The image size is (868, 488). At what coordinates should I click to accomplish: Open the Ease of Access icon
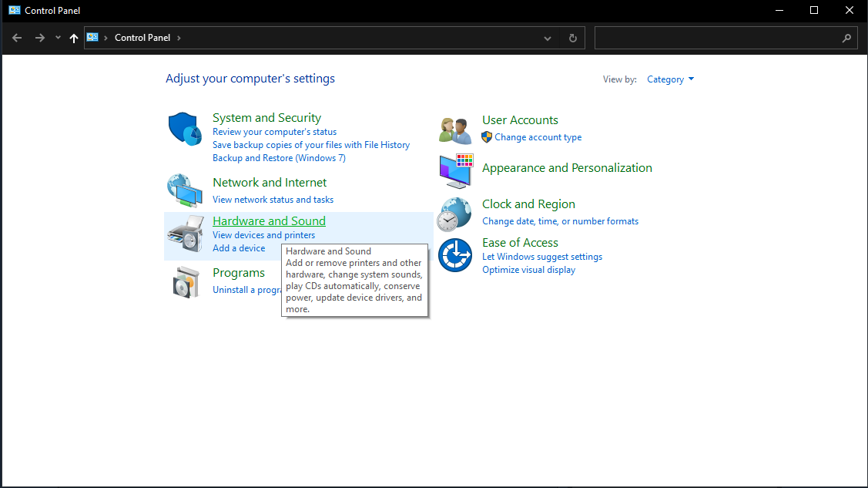coord(454,255)
